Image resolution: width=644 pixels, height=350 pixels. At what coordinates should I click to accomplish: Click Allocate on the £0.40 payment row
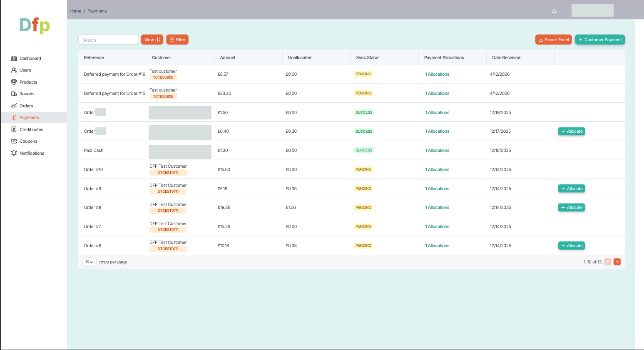572,131
